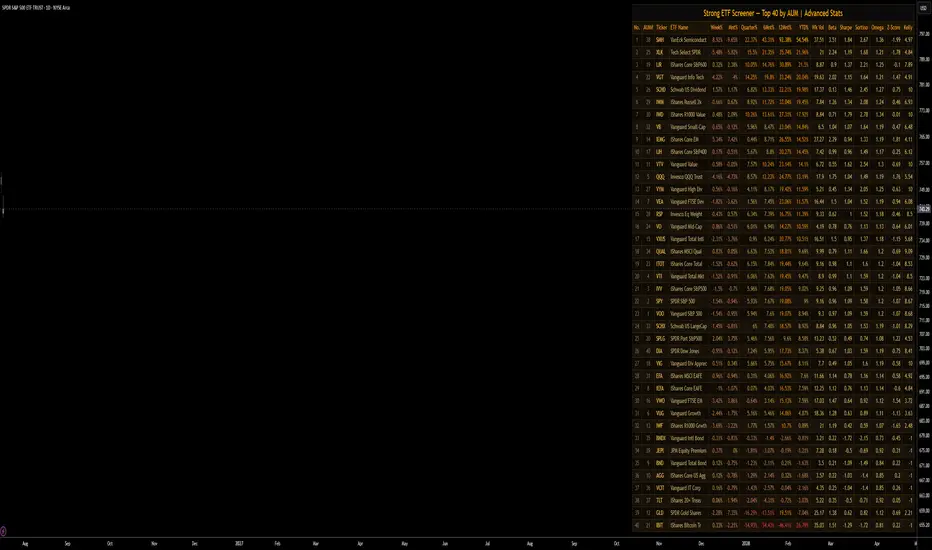Click the 'Vanguard Intl Bond' ETF name cell
Viewport: 932px width, 550px height.
point(687,438)
